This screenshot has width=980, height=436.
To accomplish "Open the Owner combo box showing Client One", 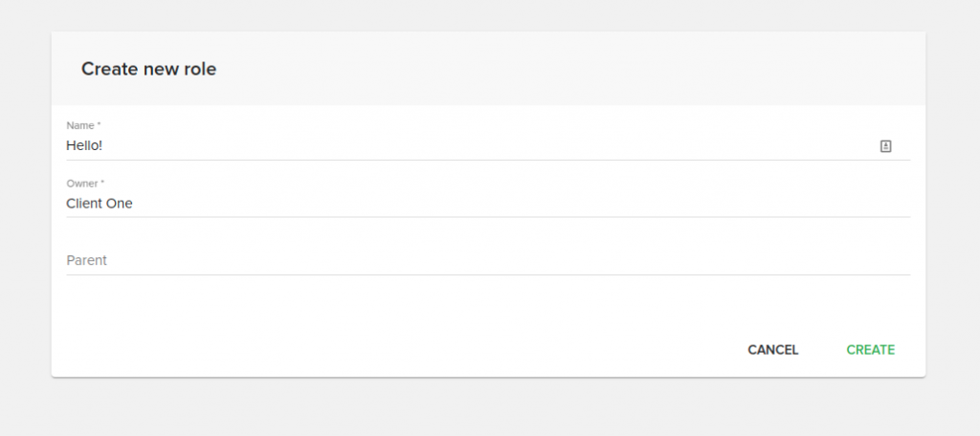I will (x=488, y=204).
